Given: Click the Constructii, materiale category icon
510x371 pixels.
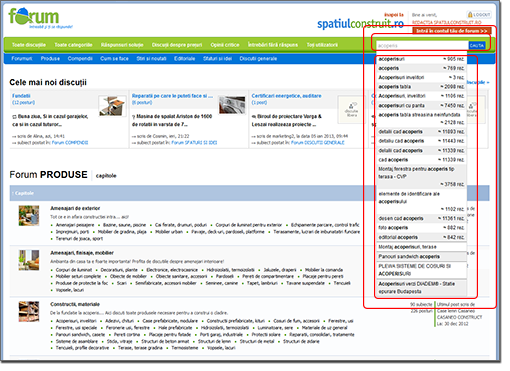Looking at the screenshot, I should coord(29,311).
